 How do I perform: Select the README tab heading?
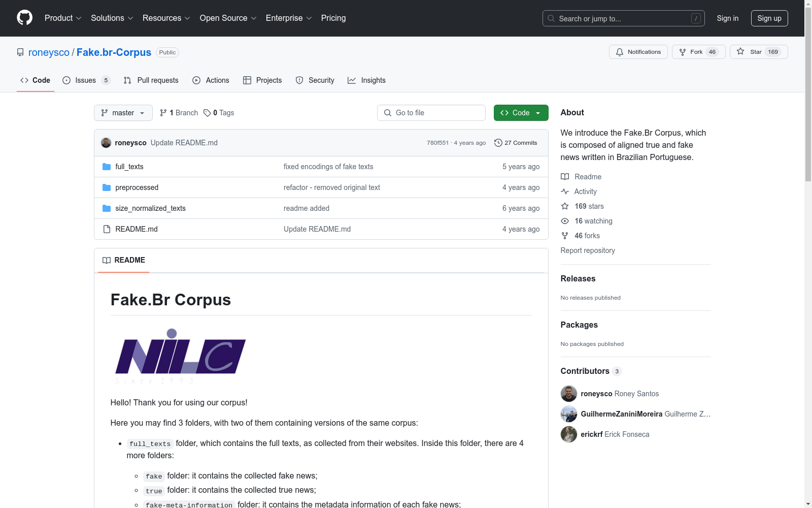pos(124,260)
